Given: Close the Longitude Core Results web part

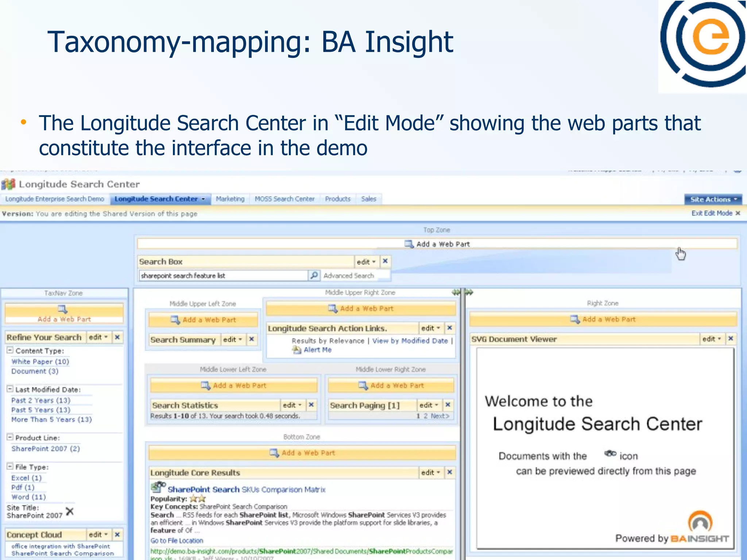Looking at the screenshot, I should tap(450, 472).
